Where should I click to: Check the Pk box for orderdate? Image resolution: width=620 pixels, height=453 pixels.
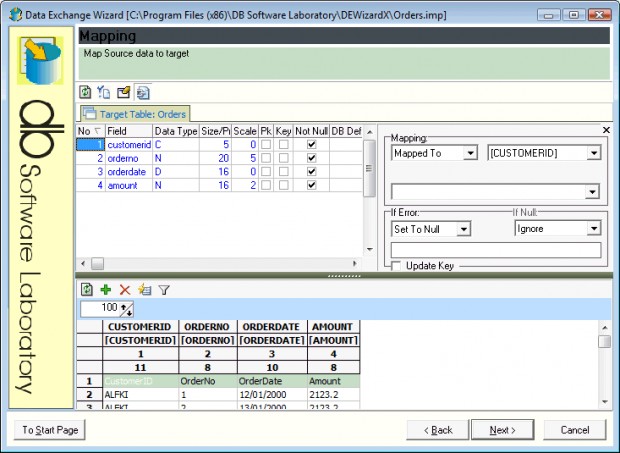(x=266, y=171)
